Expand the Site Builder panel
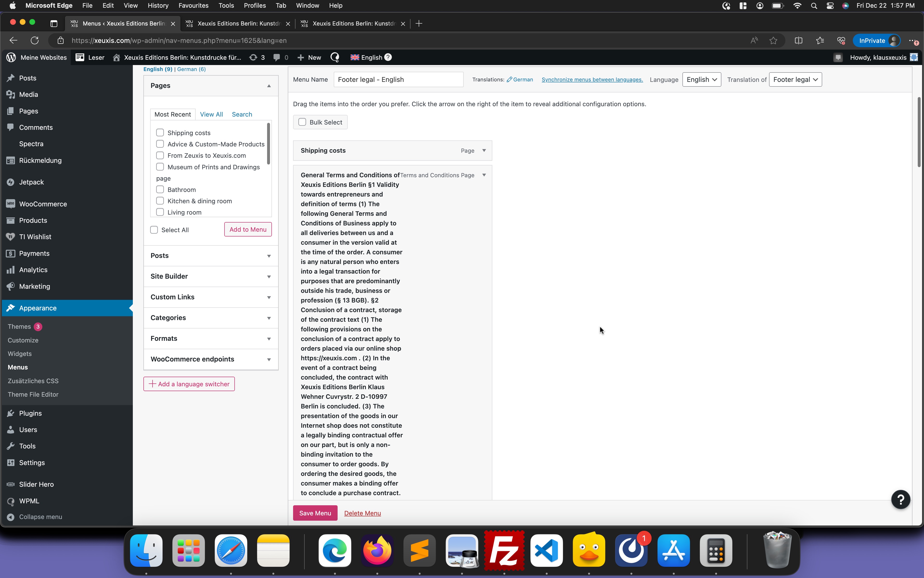The width and height of the screenshot is (924, 578). pos(269,276)
